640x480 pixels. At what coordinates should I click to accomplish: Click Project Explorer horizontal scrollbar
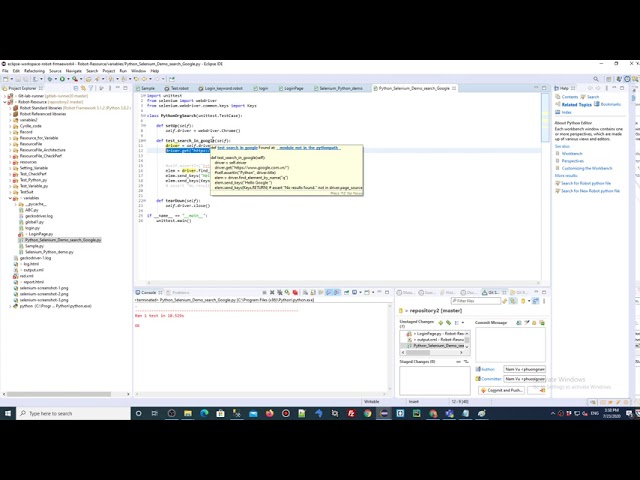[59, 394]
